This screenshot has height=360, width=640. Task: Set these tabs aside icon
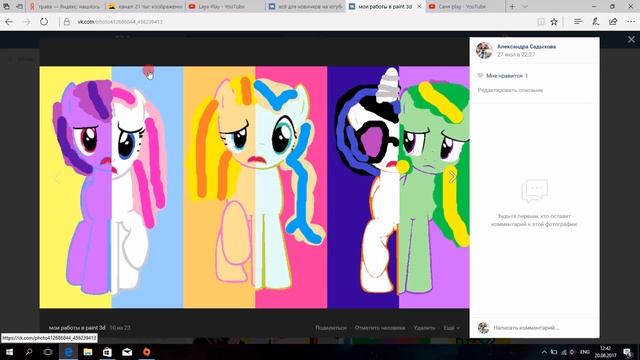(19, 7)
